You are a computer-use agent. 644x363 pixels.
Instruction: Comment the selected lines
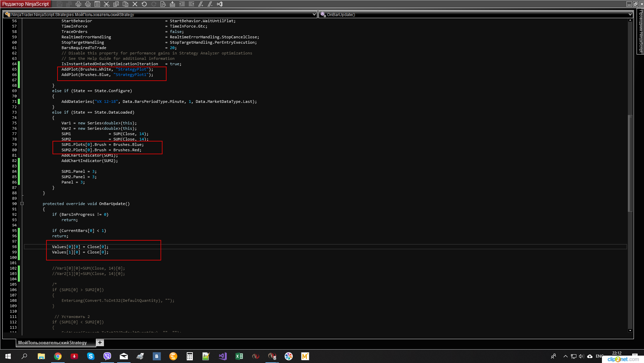201,4
